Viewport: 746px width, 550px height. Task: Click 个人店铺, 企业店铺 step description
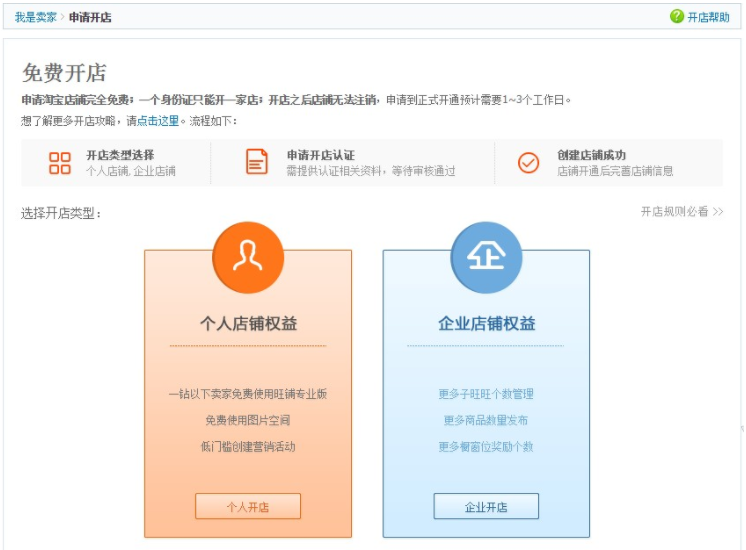131,171
